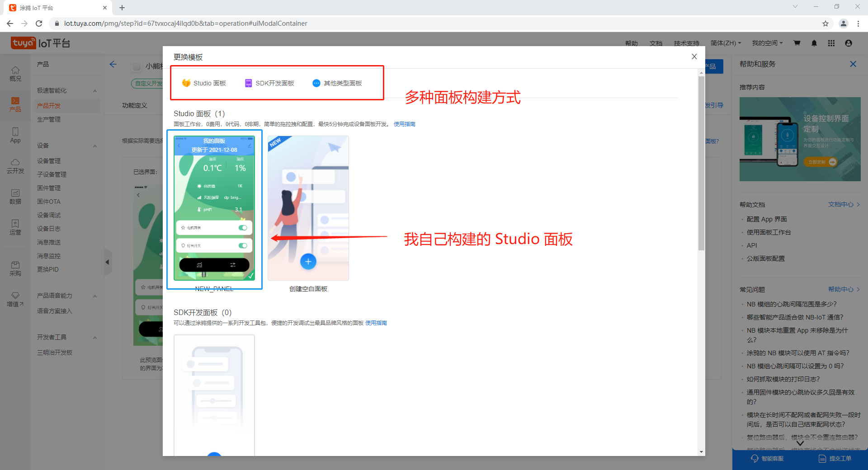Screen dimensions: 868x470
Task: Close the 帮助和服务 panel
Action: pyautogui.click(x=853, y=64)
